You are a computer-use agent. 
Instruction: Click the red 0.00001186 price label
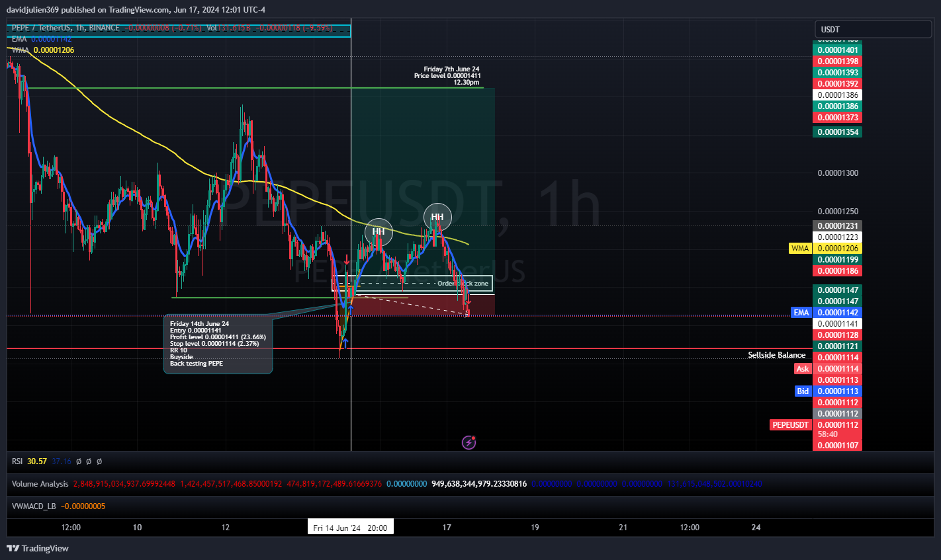click(x=837, y=271)
